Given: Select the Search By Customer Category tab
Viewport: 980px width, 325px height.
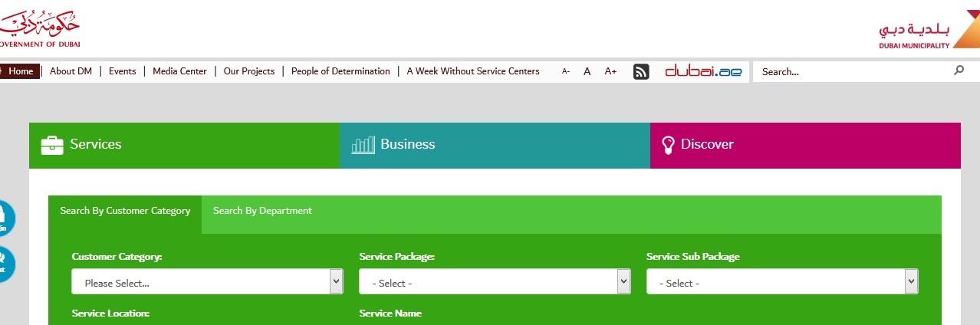Looking at the screenshot, I should click(x=125, y=211).
